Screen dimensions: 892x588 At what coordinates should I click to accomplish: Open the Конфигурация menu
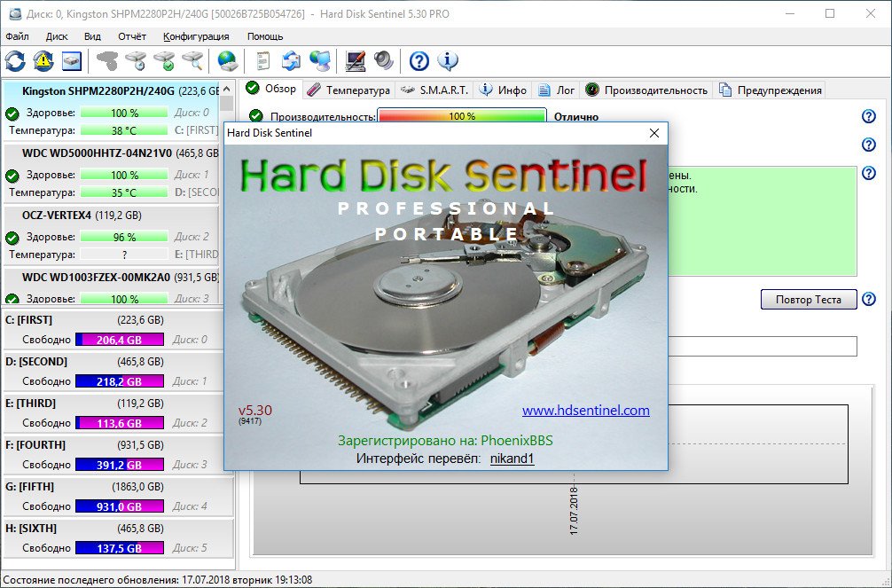click(196, 36)
